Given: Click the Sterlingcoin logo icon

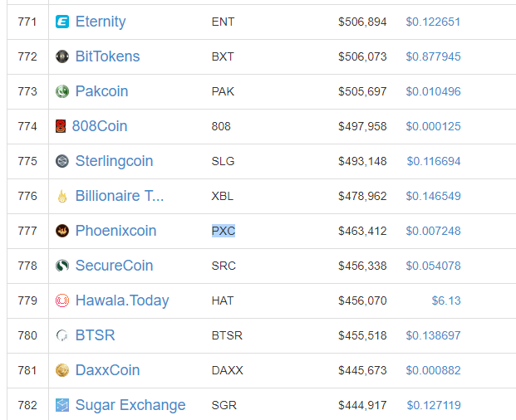Looking at the screenshot, I should pos(62,161).
